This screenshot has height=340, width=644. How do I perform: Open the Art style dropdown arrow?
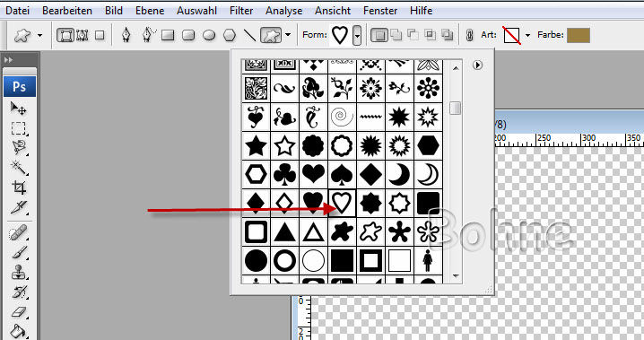tap(527, 35)
